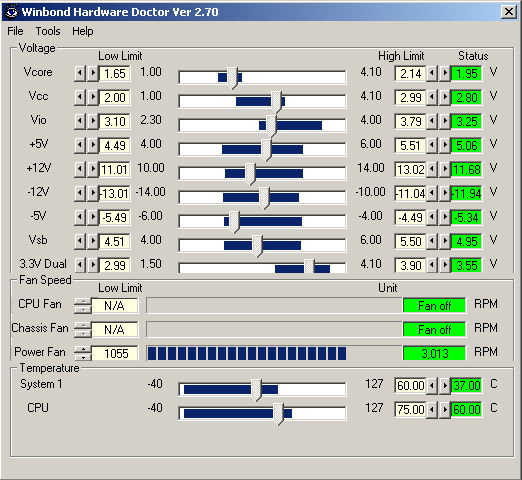The height and width of the screenshot is (480, 522).
Task: Open the Tools menu
Action: click(x=48, y=31)
